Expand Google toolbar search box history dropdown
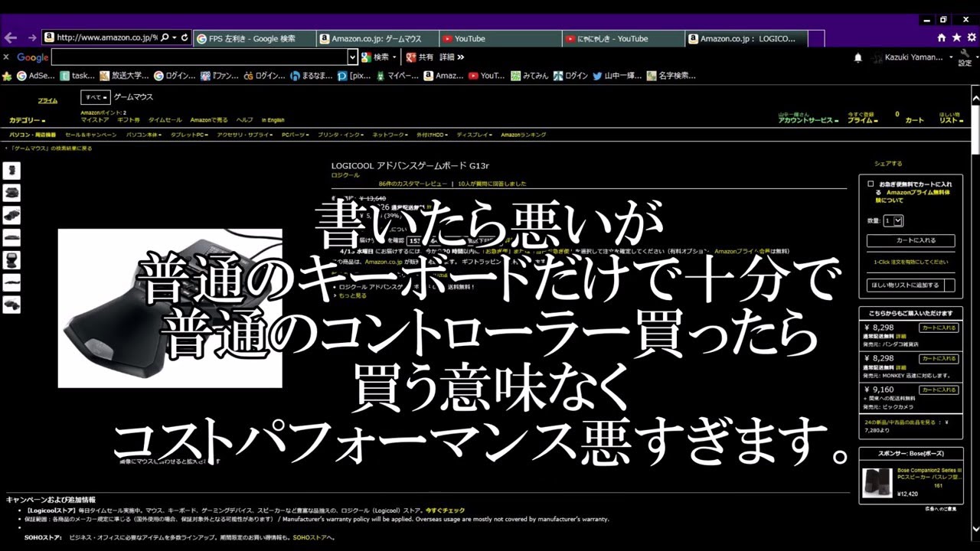This screenshot has height=551, width=980. click(352, 57)
